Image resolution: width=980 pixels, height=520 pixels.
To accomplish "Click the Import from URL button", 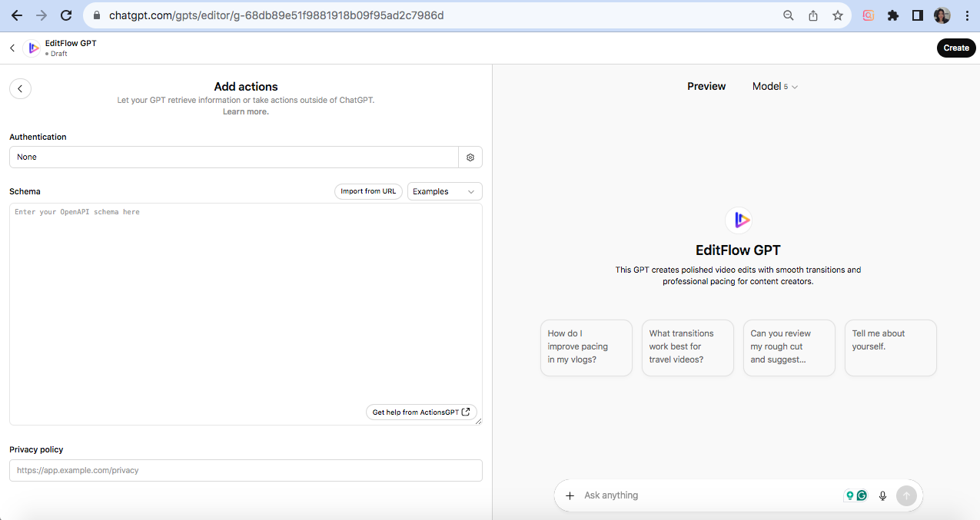I will click(368, 191).
